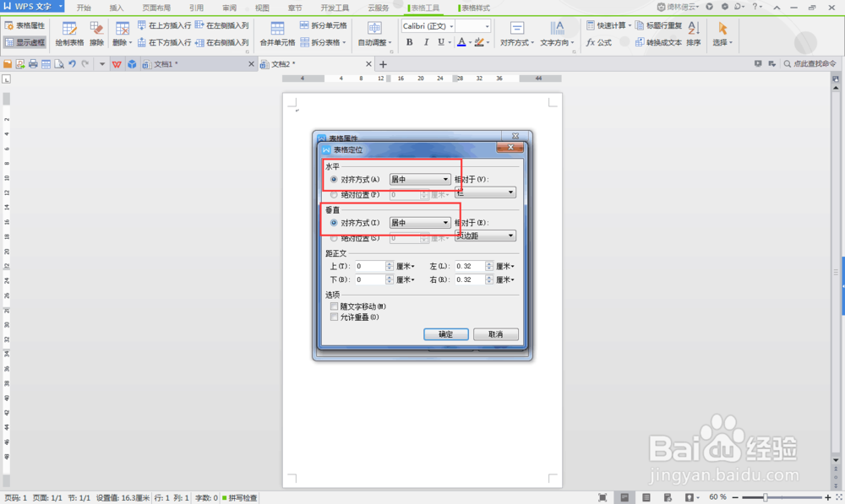The width and height of the screenshot is (845, 504).
Task: Toggle underline formatting
Action: click(441, 42)
